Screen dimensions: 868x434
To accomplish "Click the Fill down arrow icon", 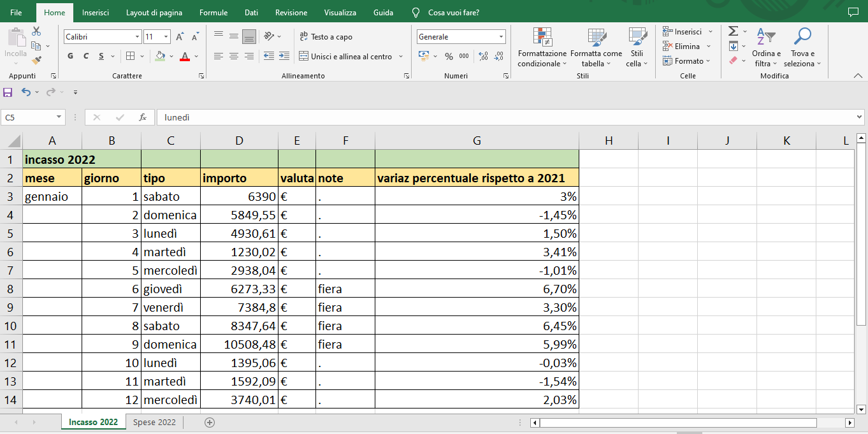I will pyautogui.click(x=734, y=46).
